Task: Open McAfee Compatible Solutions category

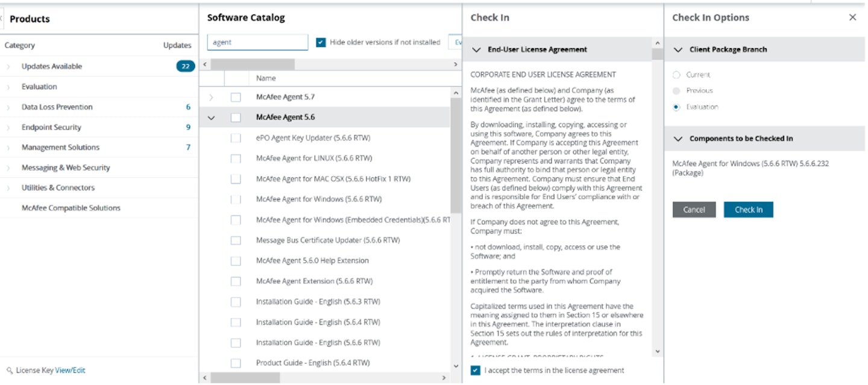Action: (x=71, y=208)
